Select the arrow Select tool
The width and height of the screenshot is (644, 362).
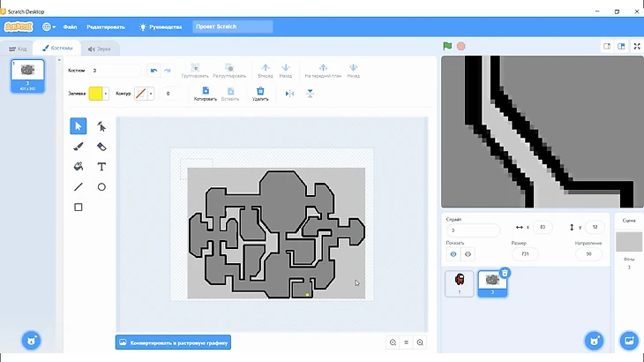point(78,126)
